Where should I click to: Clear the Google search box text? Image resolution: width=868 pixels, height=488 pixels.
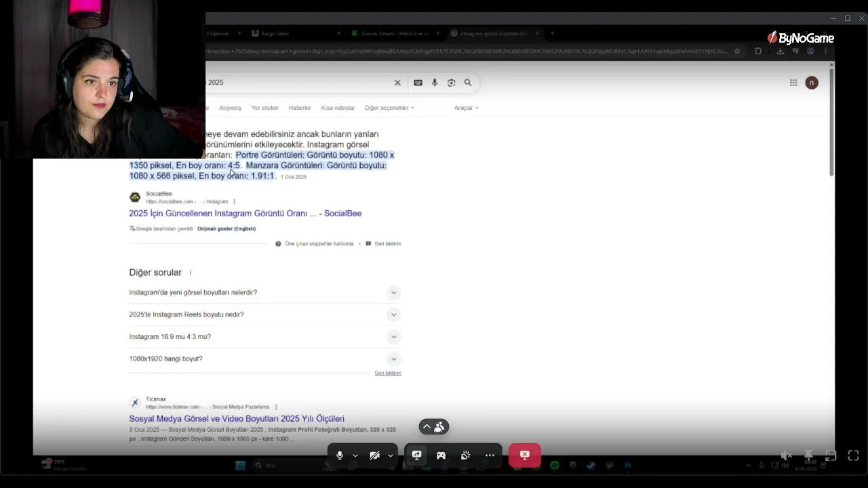point(397,83)
